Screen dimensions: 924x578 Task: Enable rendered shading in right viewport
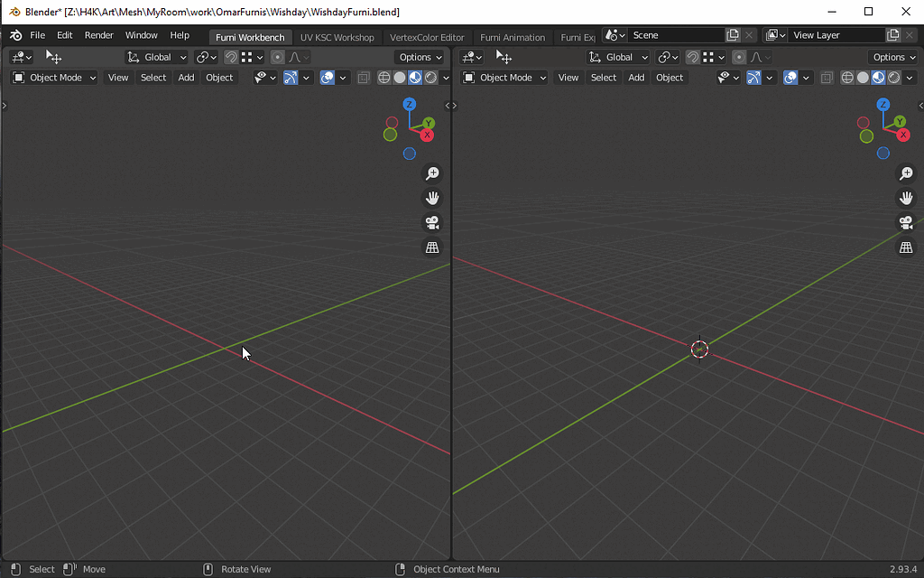point(894,78)
